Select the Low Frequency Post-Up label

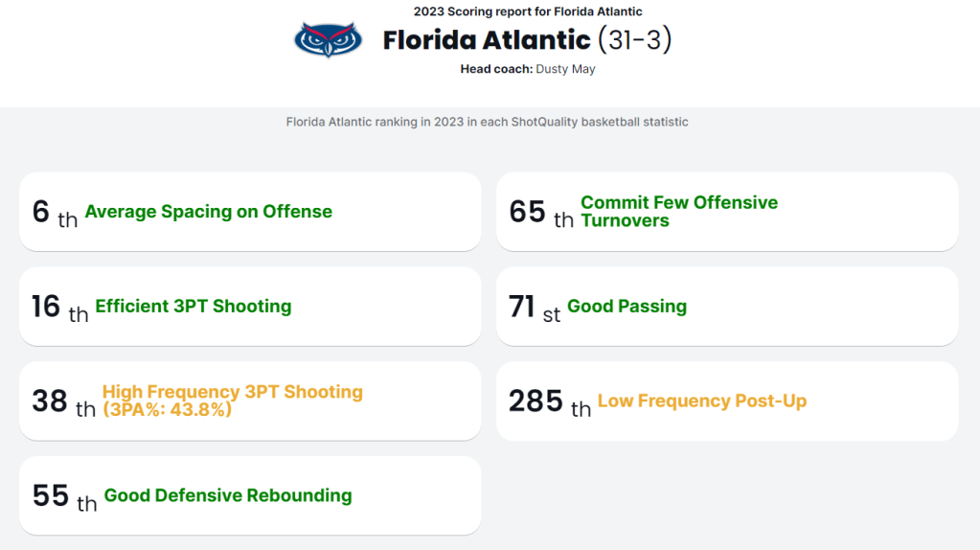702,401
